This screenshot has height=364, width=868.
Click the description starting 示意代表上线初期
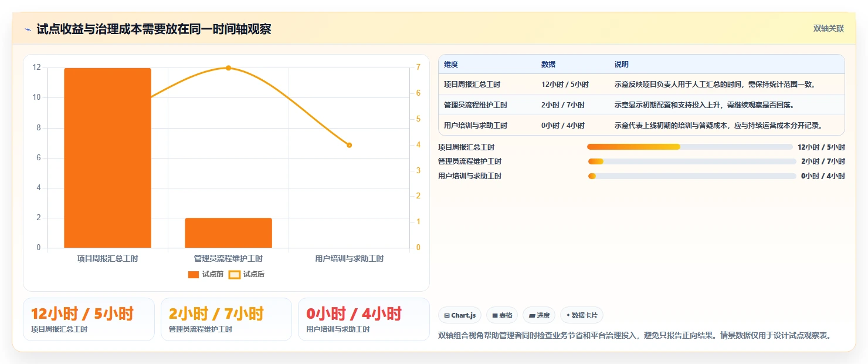[x=718, y=126]
